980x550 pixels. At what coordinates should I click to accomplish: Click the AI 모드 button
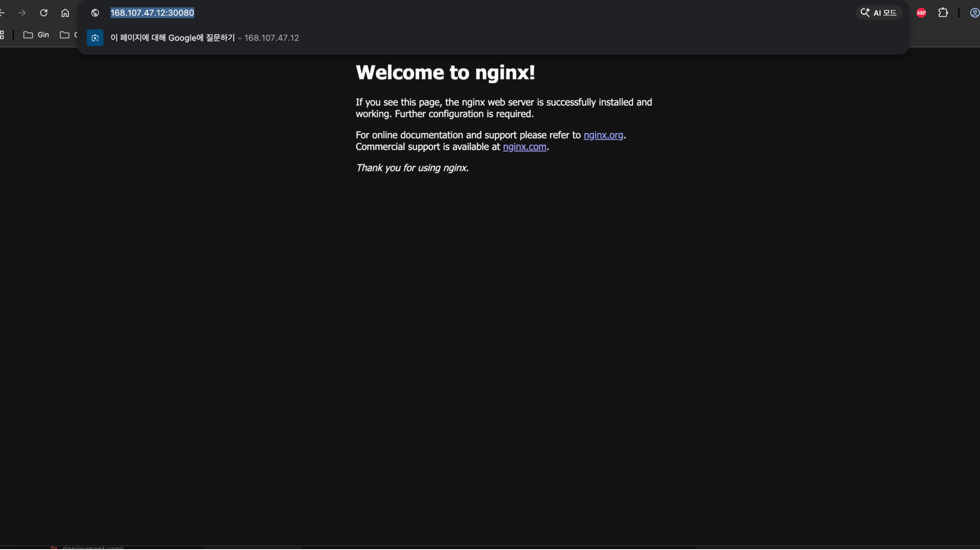click(x=879, y=13)
